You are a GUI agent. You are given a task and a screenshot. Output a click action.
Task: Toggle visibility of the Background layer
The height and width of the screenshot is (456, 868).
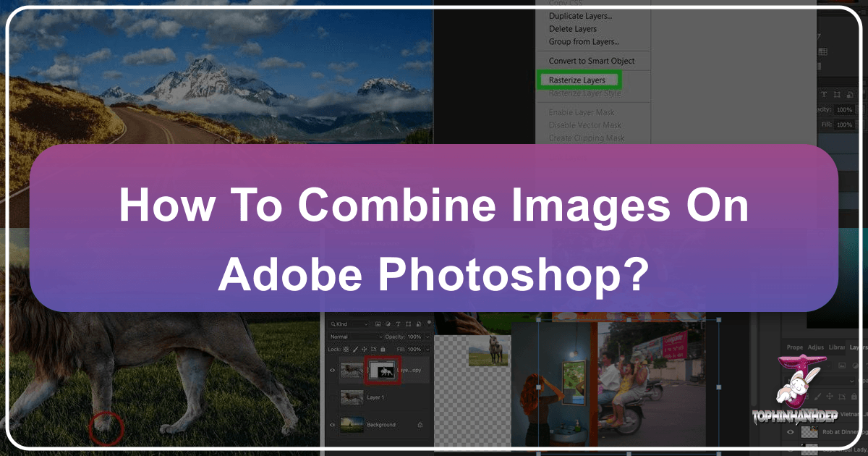[x=333, y=425]
